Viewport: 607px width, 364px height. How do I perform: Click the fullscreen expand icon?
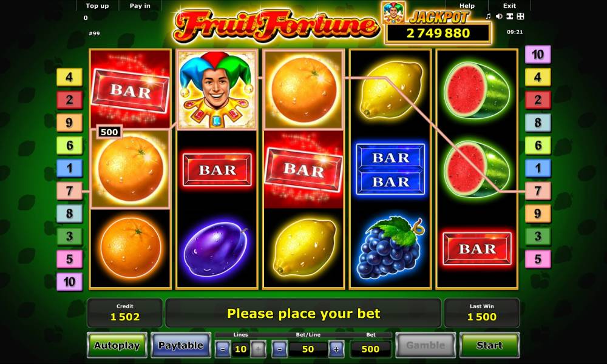[x=520, y=16]
